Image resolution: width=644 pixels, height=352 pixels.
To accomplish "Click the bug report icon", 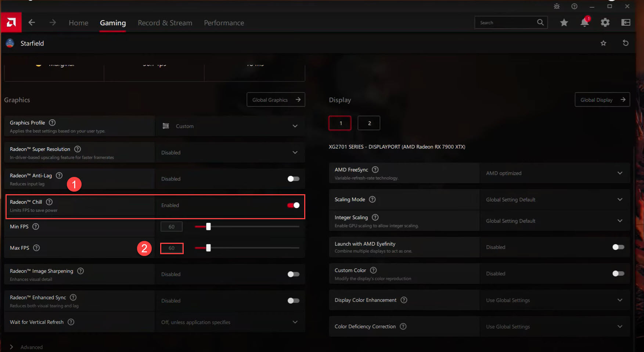I will click(x=557, y=6).
